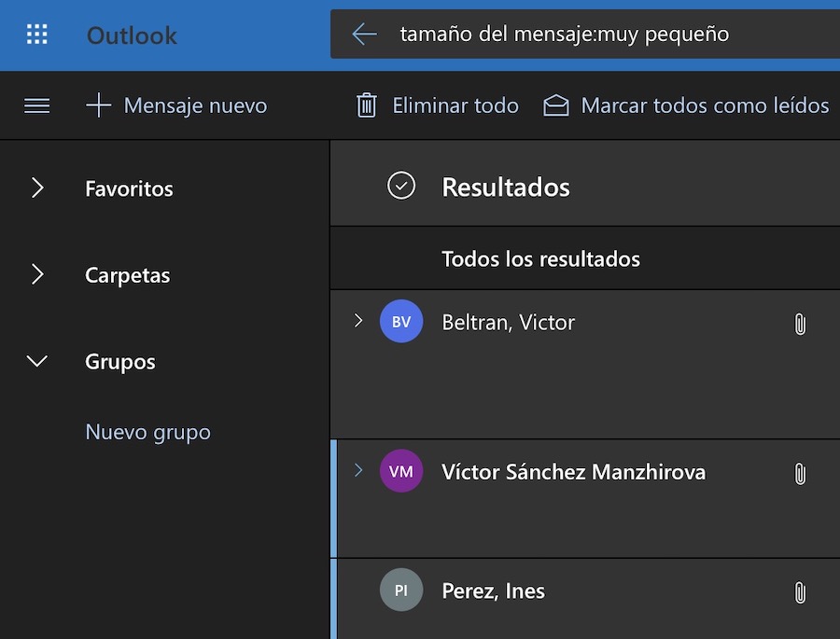Screen dimensions: 840x639
Task: Click the plus icon for Mensaje nuevo
Action: pos(98,105)
